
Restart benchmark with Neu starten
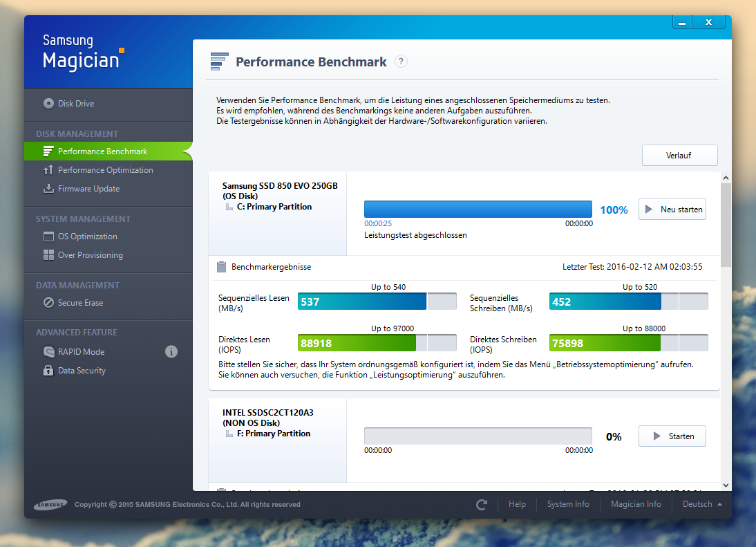(672, 210)
